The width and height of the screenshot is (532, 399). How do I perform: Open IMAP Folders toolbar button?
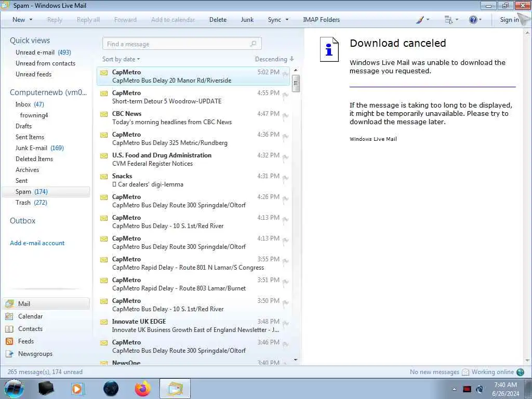tap(321, 20)
